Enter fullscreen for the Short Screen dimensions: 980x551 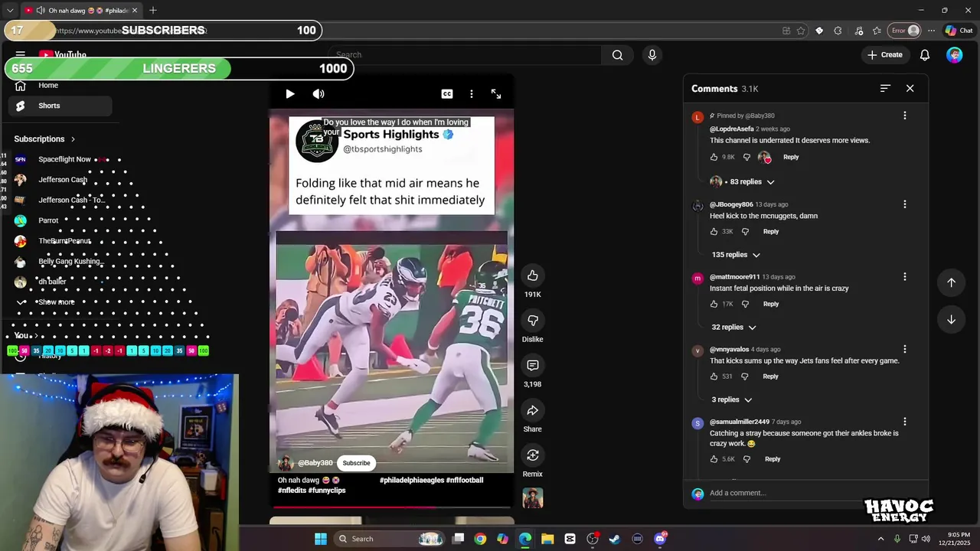pyautogui.click(x=496, y=94)
